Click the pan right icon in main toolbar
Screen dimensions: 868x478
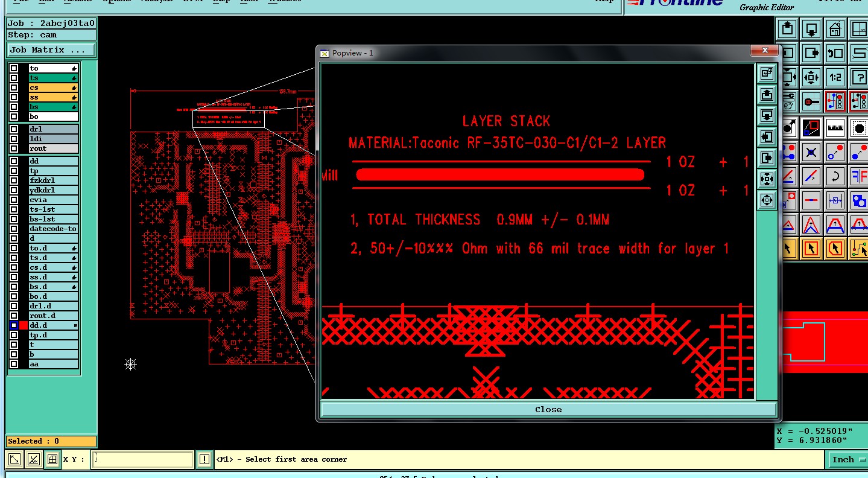[x=811, y=53]
